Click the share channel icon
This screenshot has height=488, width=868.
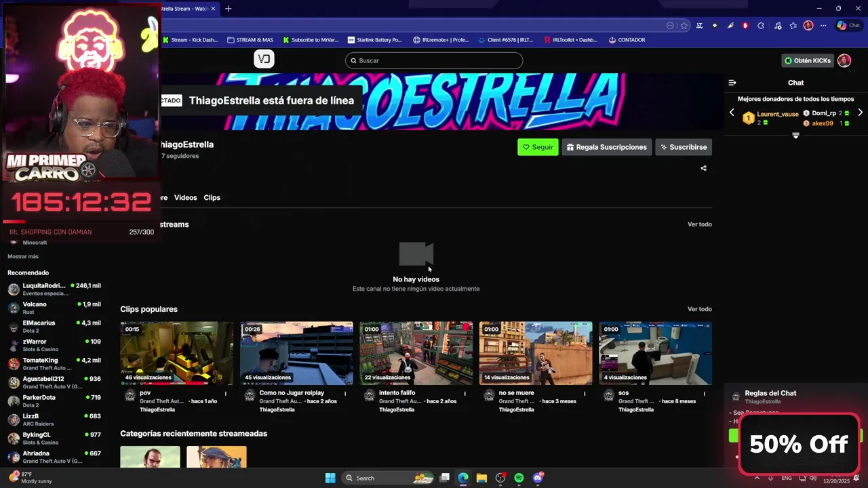pyautogui.click(x=703, y=168)
